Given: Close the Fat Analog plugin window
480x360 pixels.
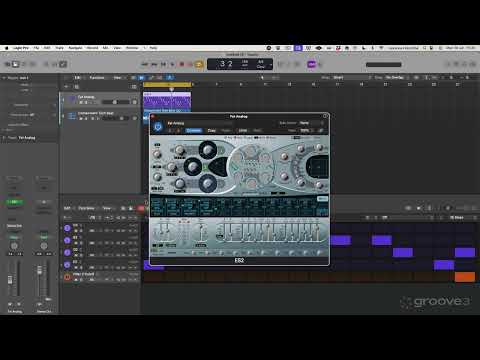Looking at the screenshot, I should point(154,116).
